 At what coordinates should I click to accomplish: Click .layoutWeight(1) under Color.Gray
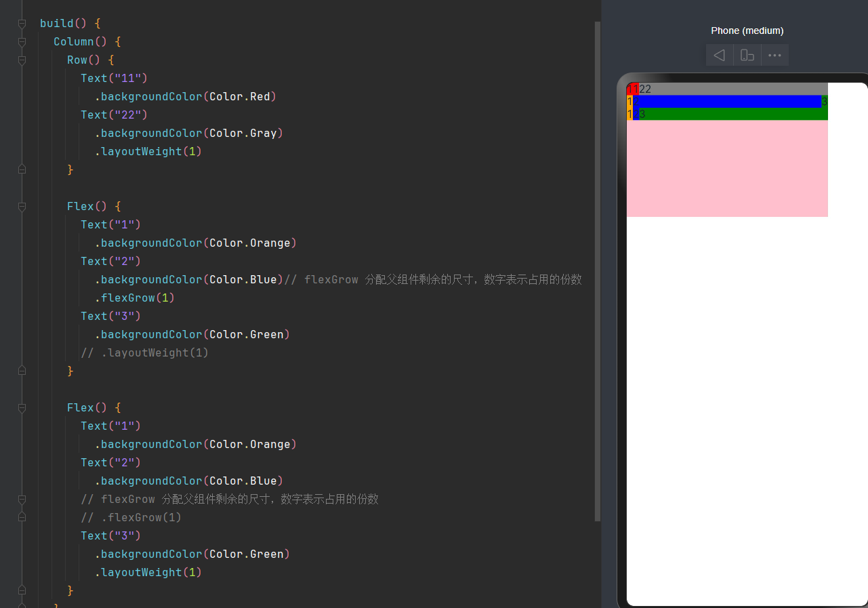[x=148, y=152]
